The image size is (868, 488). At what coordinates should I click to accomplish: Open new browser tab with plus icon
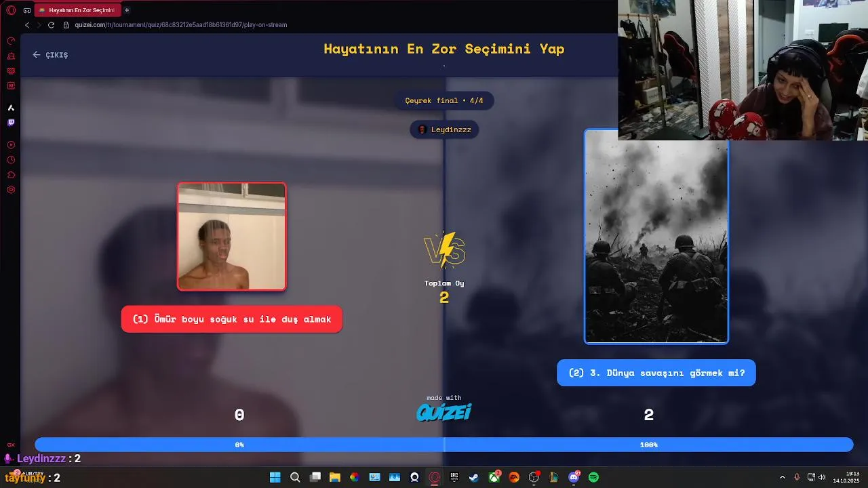click(x=127, y=10)
